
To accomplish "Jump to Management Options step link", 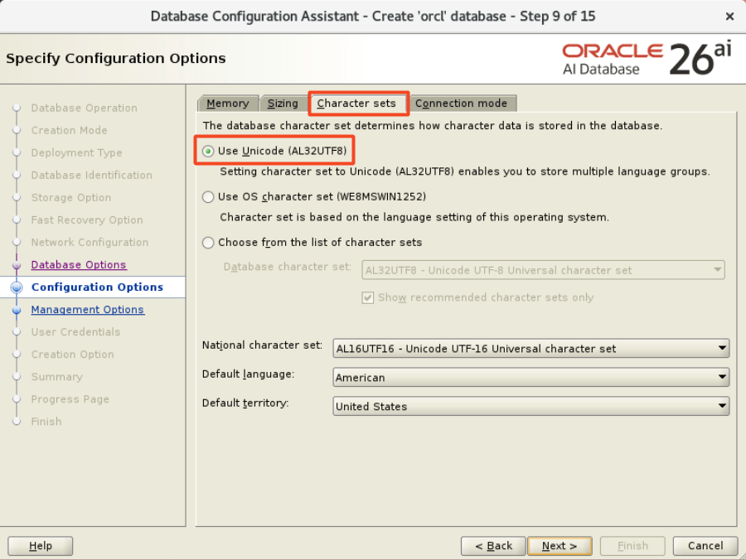I will pos(87,310).
